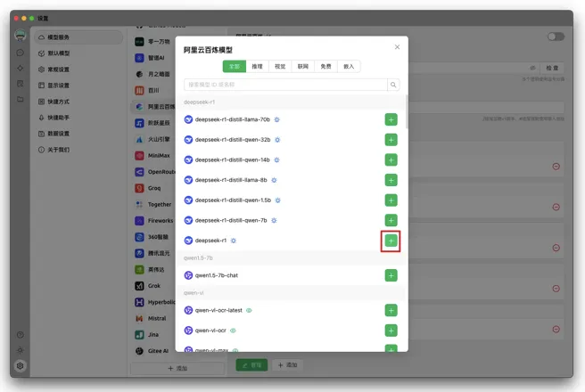Open settings gear at sidebar bottom
585x392 pixels.
pyautogui.click(x=21, y=366)
